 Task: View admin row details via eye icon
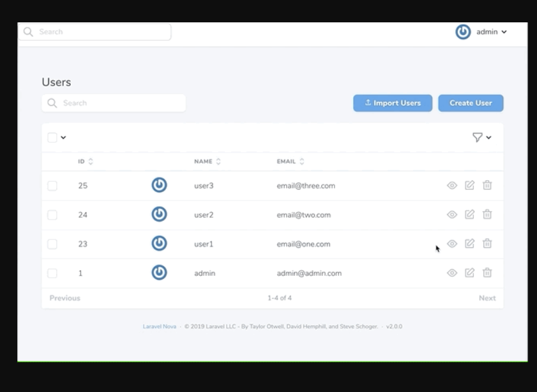coord(452,273)
